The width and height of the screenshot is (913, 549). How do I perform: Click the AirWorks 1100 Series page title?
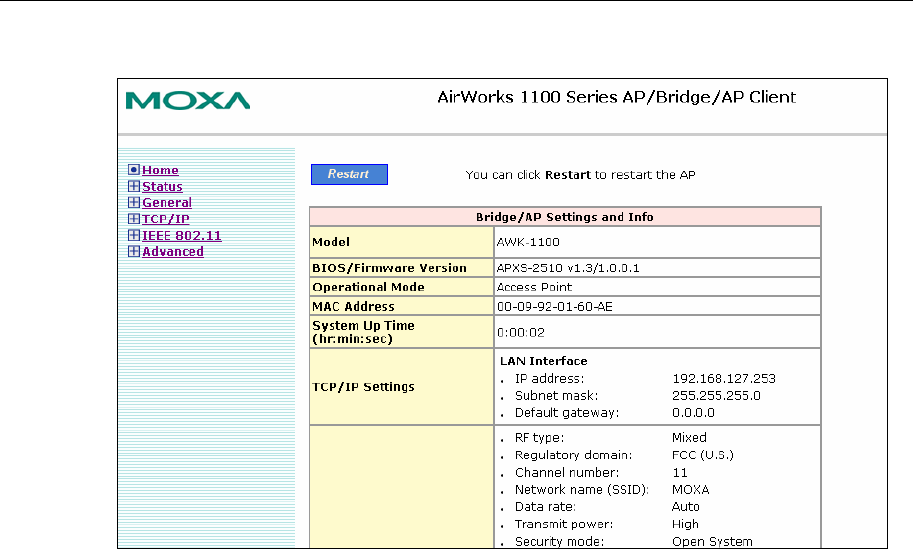pos(616,97)
